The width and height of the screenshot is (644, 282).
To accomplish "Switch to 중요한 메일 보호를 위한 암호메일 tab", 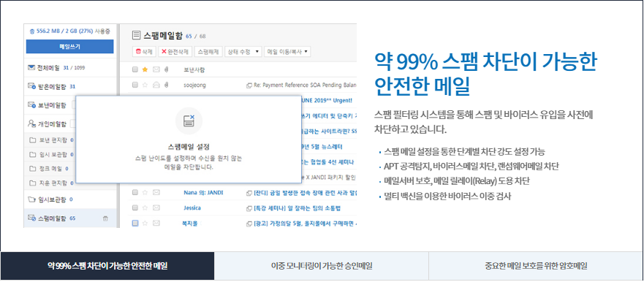I will coord(536,266).
